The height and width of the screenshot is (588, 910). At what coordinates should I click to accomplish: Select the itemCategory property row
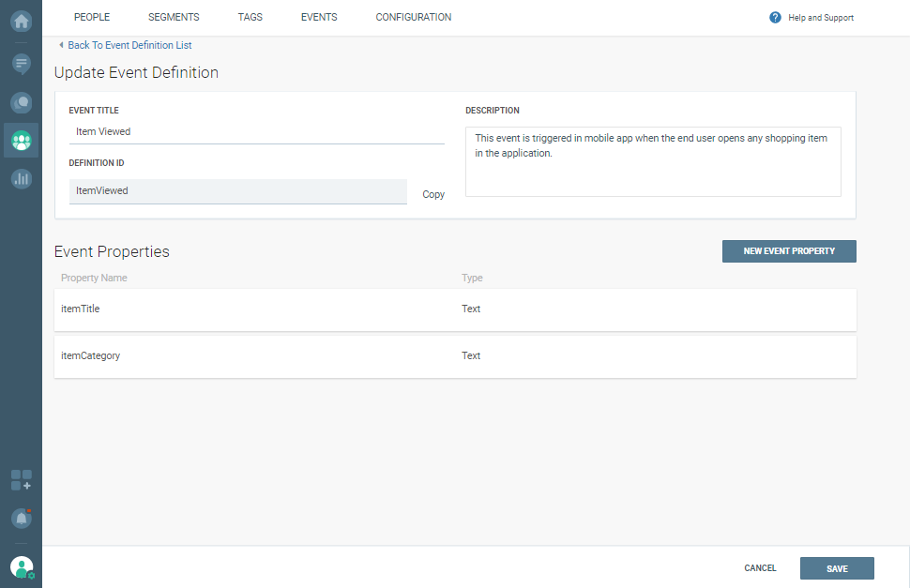pyautogui.click(x=455, y=356)
